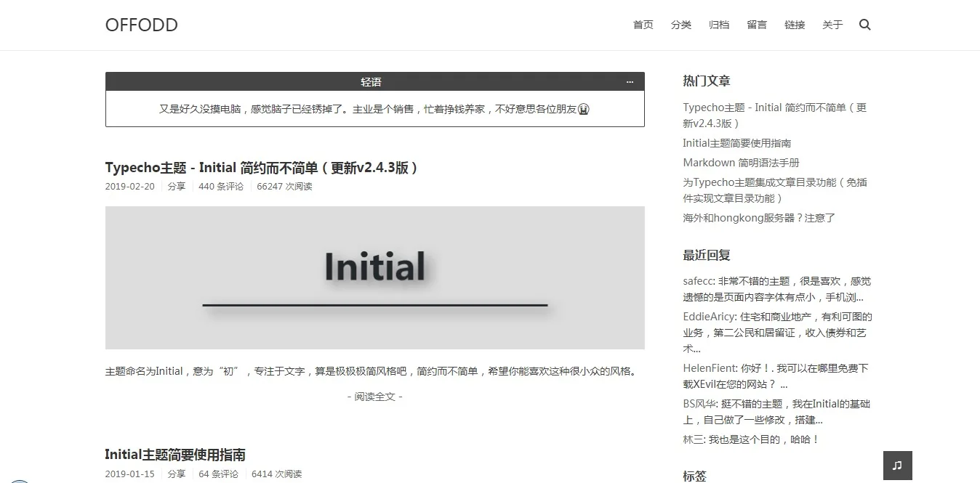Open the 归档 menu item
The width and height of the screenshot is (980, 483).
(719, 24)
